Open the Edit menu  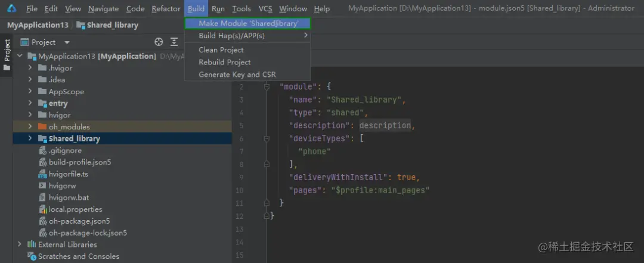pyautogui.click(x=51, y=8)
